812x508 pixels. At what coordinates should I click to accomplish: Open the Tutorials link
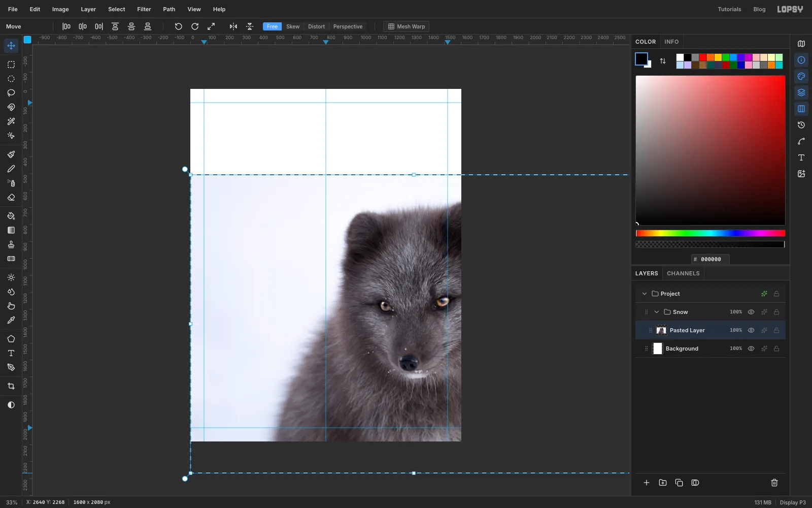[729, 9]
